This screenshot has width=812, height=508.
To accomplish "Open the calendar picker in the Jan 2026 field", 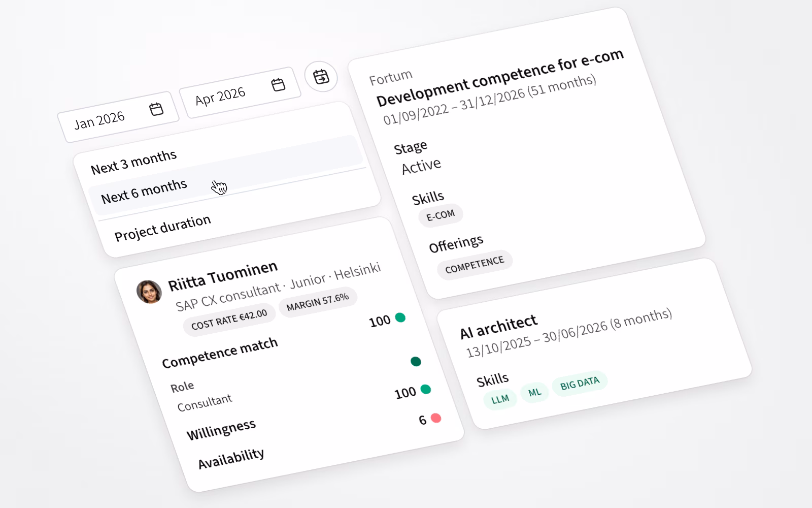I will coord(157,108).
